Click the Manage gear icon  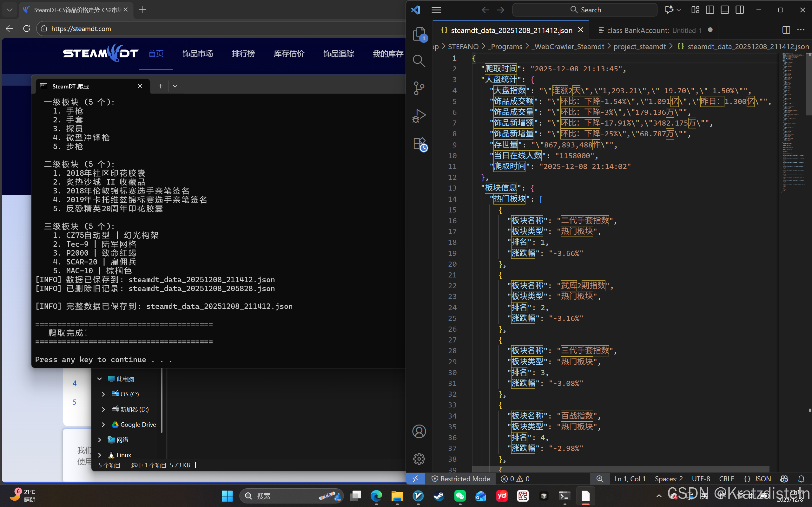(419, 458)
